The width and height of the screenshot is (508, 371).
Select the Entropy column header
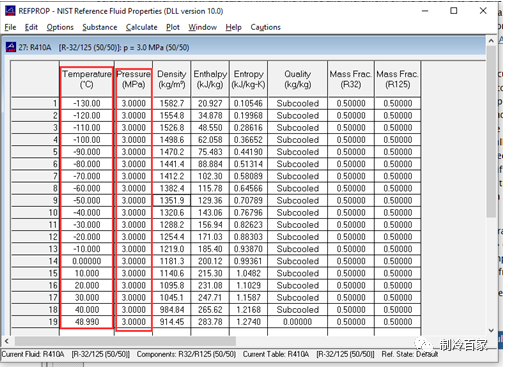tap(248, 79)
